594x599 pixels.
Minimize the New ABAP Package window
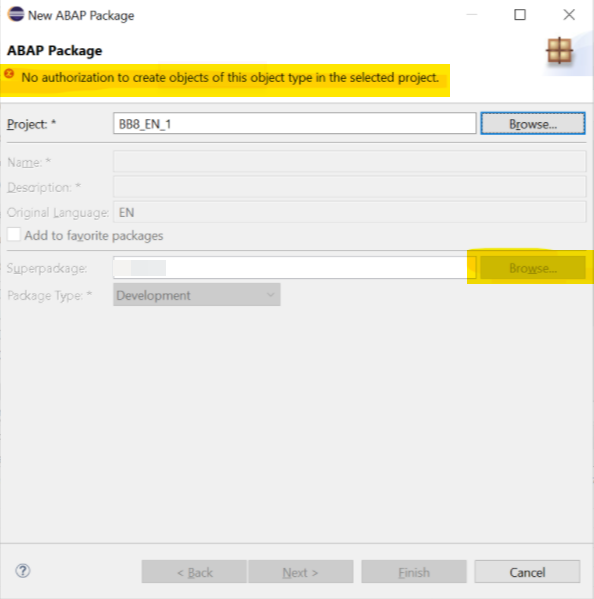coord(472,15)
